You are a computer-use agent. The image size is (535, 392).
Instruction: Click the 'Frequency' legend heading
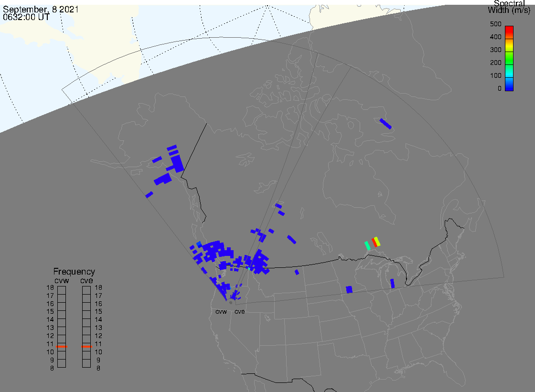(74, 272)
